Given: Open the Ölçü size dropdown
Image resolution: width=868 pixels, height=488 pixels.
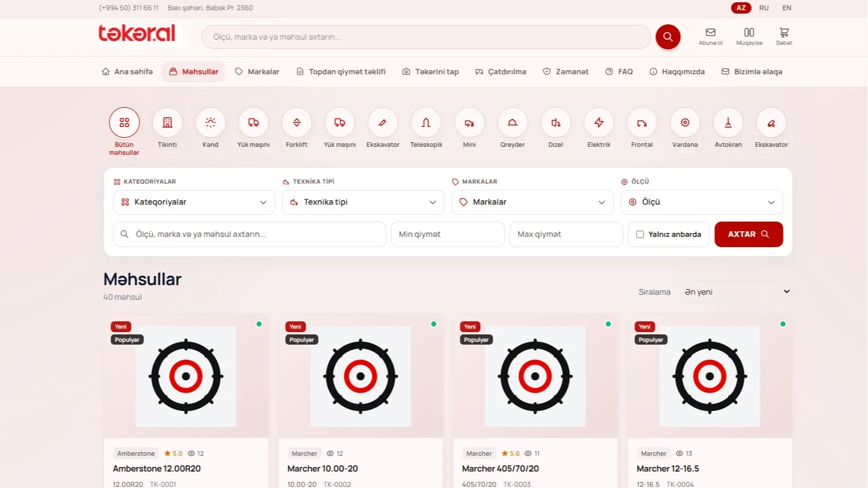Looking at the screenshot, I should tap(702, 202).
